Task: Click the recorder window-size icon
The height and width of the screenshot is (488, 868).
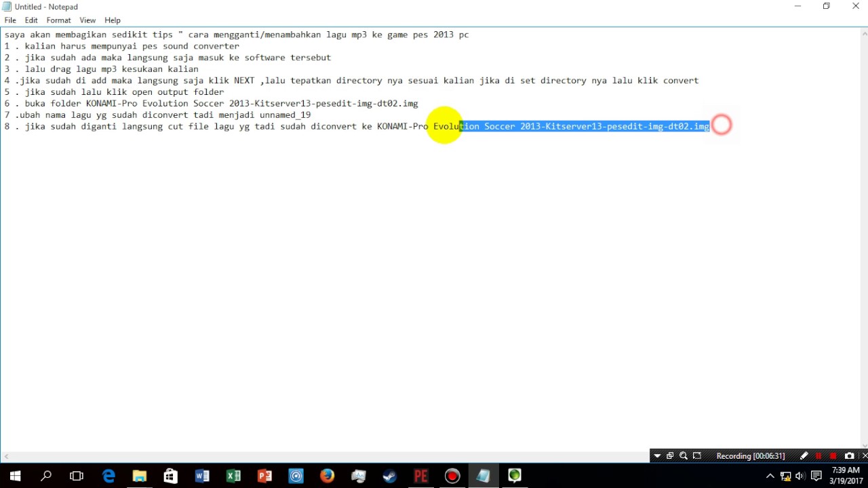Action: (670, 456)
